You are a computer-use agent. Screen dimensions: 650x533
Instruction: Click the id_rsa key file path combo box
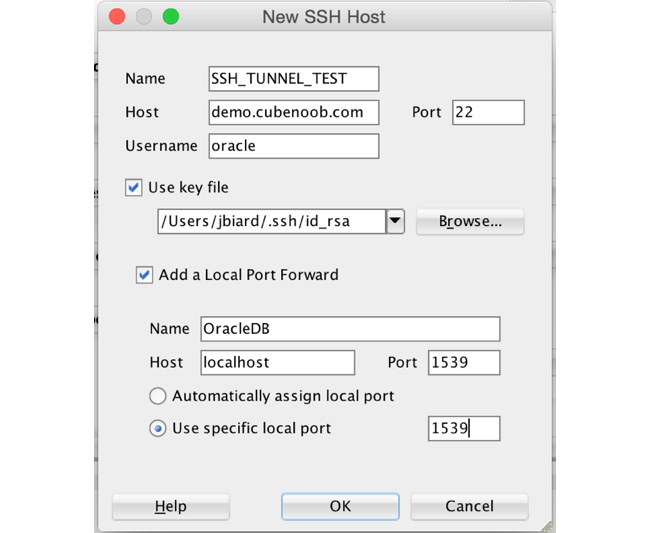271,221
